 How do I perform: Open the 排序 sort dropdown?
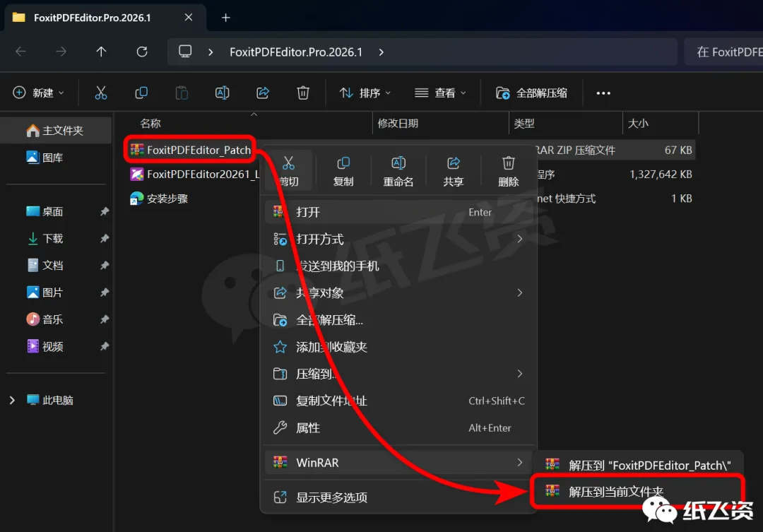(x=365, y=93)
